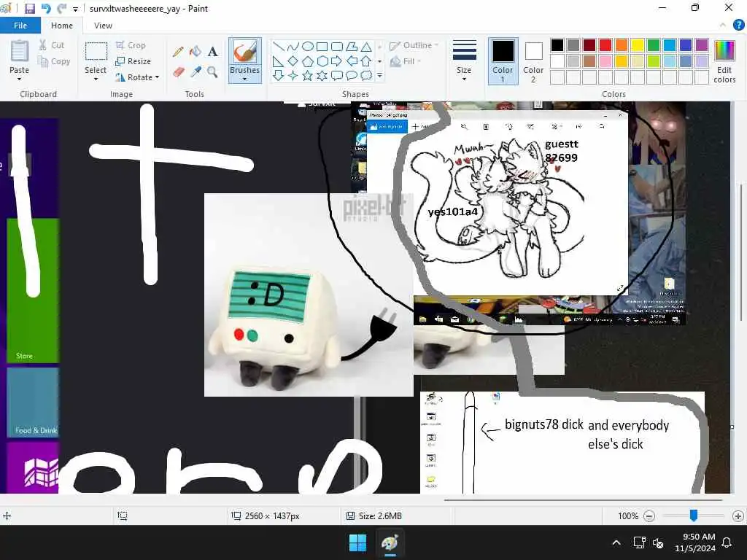
Task: Open the shape Outline dropdown
Action: (x=414, y=45)
